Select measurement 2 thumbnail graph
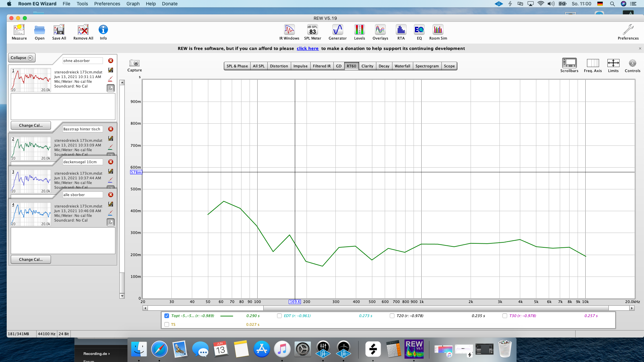The image size is (644, 362). [x=31, y=148]
